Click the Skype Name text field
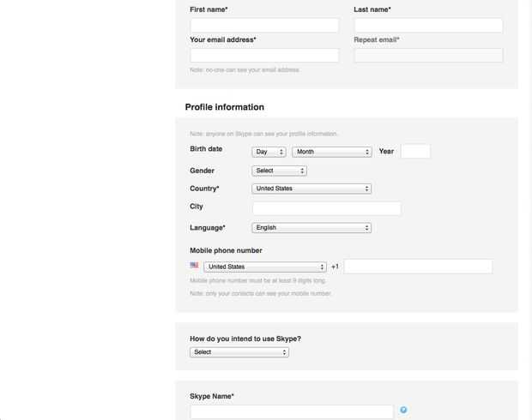This screenshot has height=420, width=532. point(292,411)
